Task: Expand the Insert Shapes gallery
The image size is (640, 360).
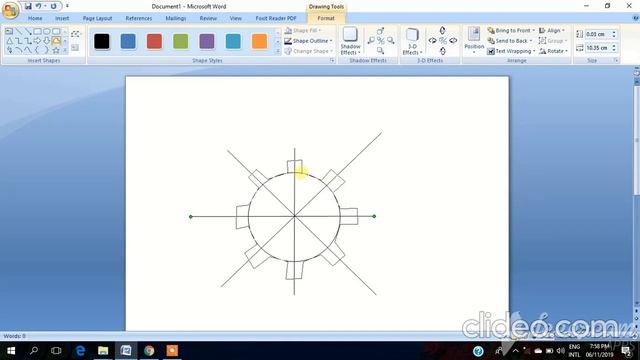Action: tap(65, 50)
